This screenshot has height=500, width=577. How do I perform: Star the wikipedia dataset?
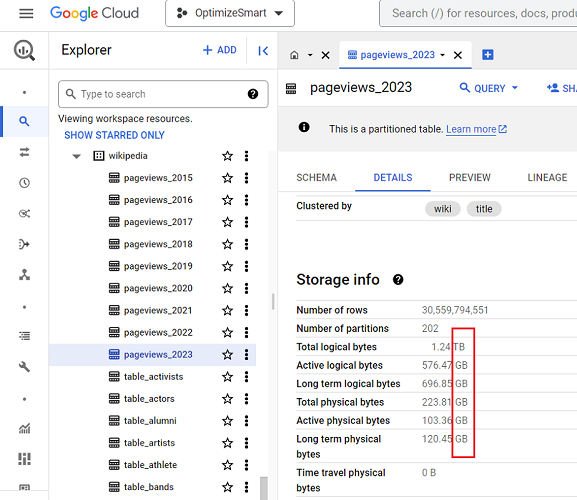[x=227, y=156]
